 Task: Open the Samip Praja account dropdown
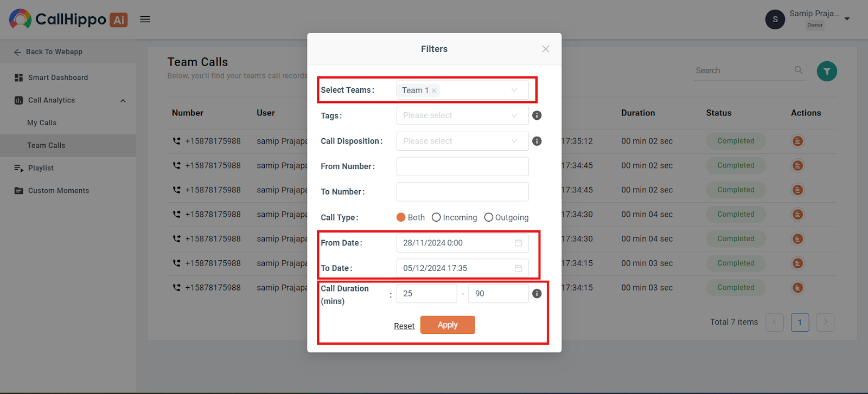(847, 19)
